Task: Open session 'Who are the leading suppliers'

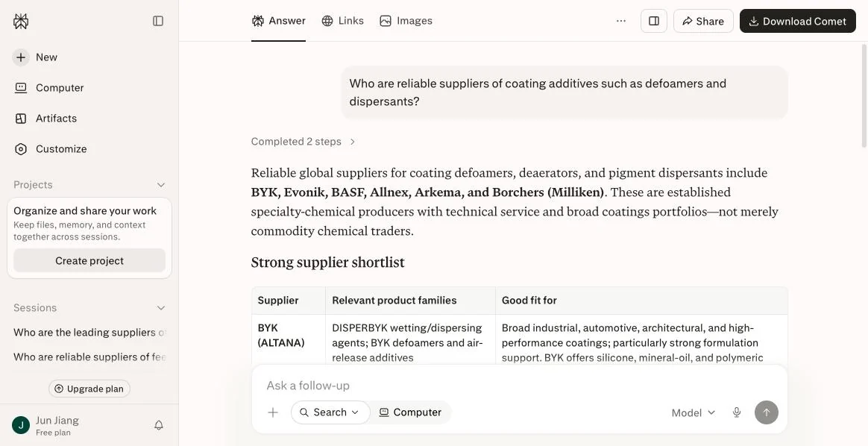Action: 89,332
